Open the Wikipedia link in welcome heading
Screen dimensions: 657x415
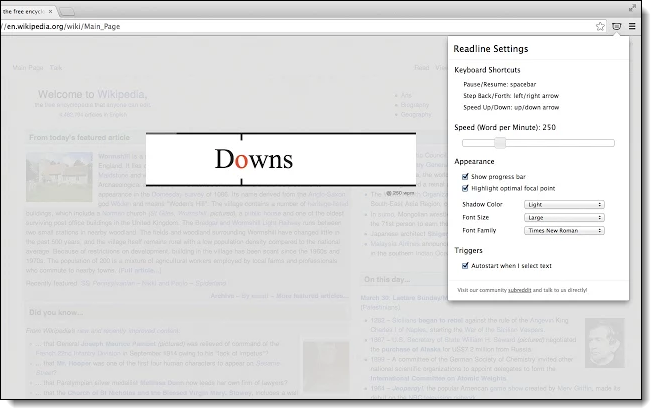(121, 94)
